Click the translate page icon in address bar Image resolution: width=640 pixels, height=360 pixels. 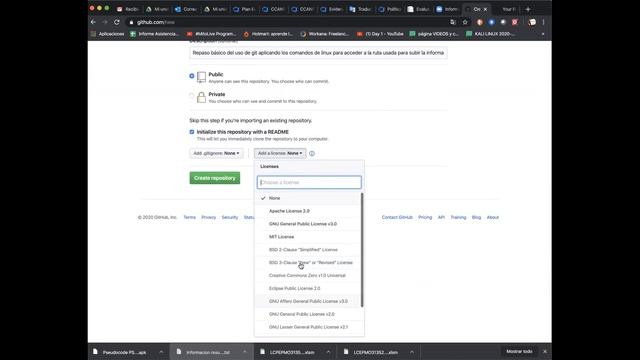[x=453, y=22]
